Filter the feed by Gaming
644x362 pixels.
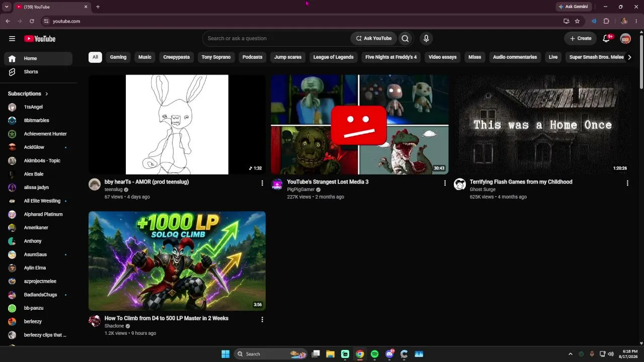[118, 57]
